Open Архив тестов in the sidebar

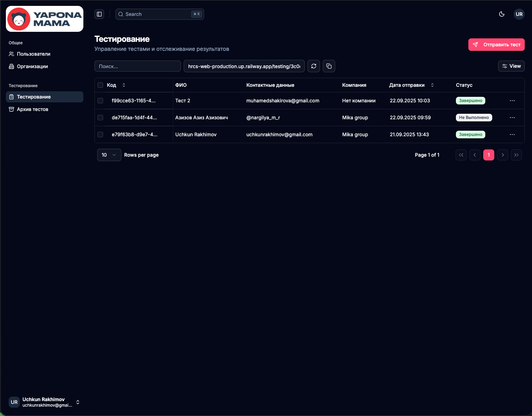point(33,109)
